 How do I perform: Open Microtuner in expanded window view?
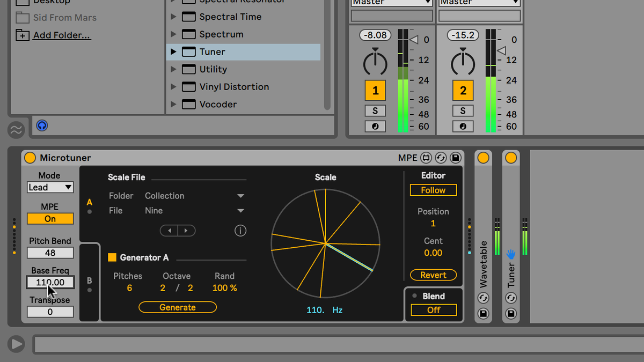click(427, 157)
